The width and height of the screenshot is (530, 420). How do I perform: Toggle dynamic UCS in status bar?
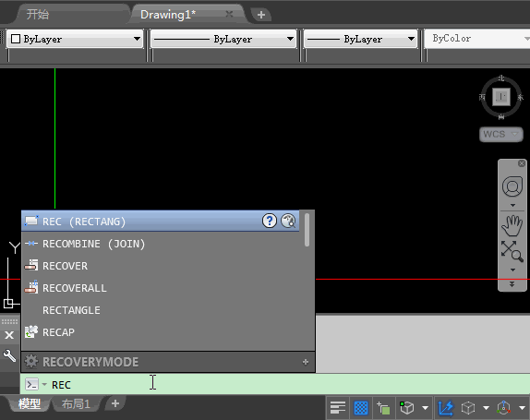[x=445, y=408]
